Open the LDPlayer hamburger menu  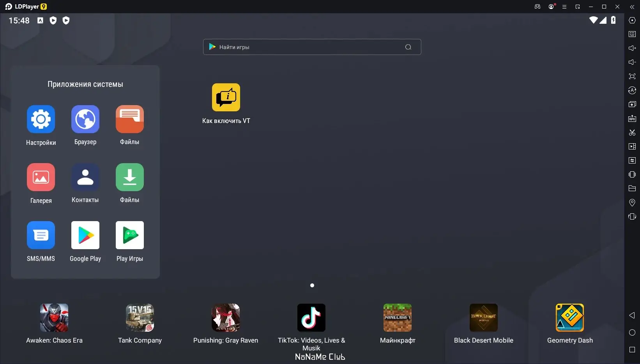tap(564, 7)
